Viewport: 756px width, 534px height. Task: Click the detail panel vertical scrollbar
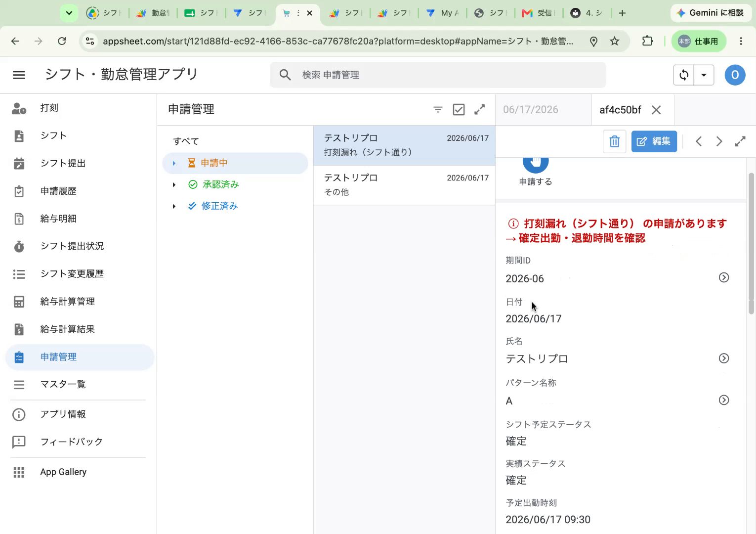[x=751, y=243]
